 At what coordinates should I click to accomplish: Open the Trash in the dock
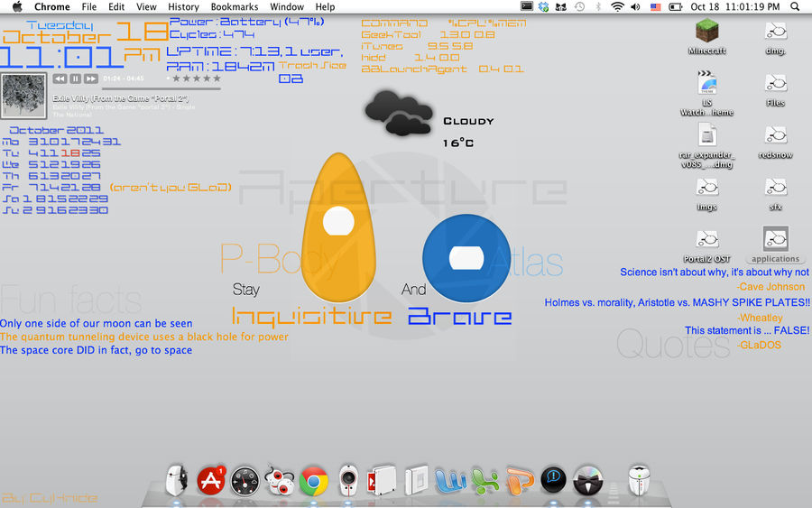point(639,480)
